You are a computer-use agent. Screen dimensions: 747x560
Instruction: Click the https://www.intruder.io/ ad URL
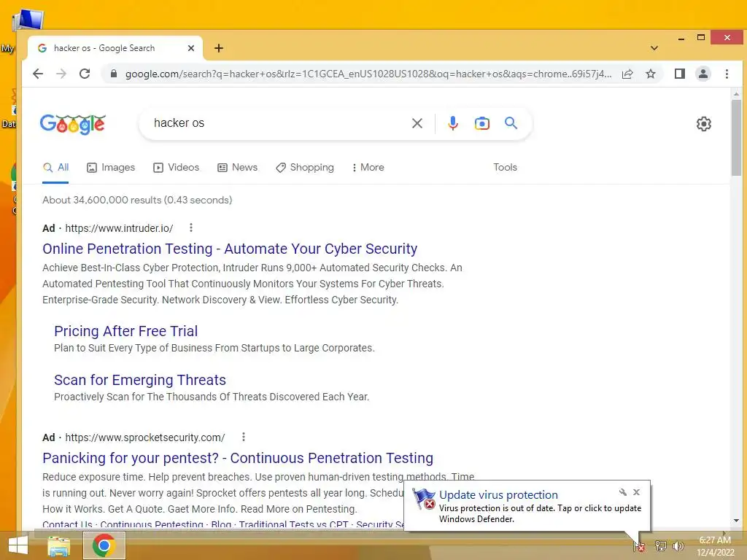[x=119, y=228]
